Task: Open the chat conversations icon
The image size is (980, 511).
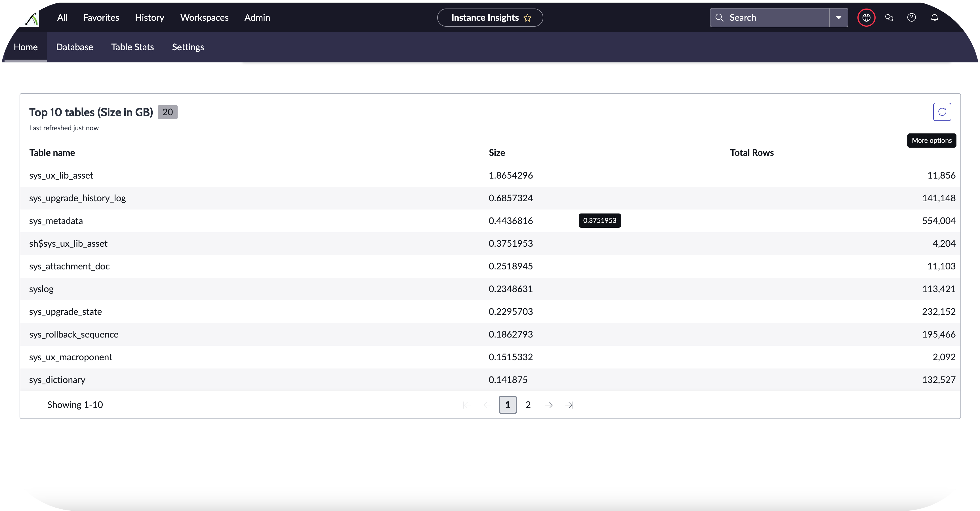Action: [889, 18]
